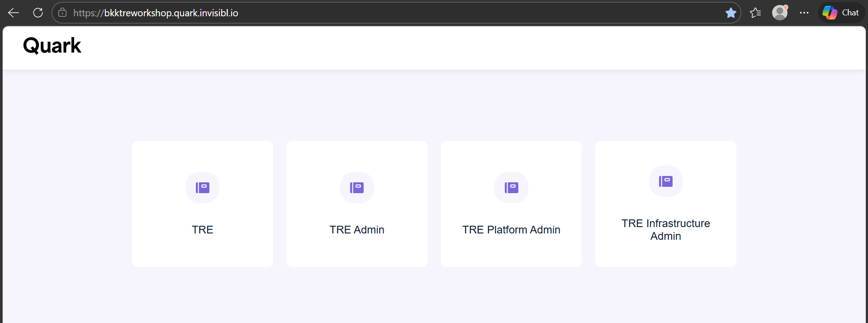Click the blue bookmark star in address bar
The width and height of the screenshot is (868, 323).
pos(730,13)
